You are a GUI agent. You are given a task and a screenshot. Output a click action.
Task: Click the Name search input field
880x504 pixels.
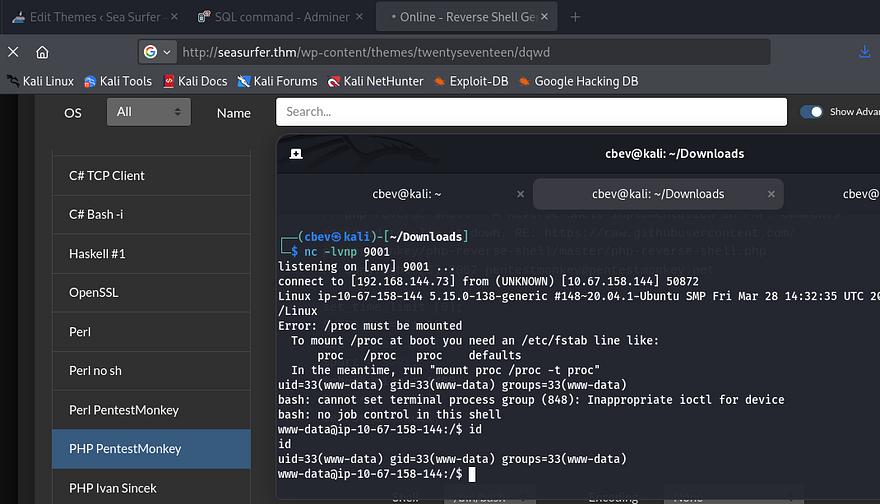(x=532, y=112)
